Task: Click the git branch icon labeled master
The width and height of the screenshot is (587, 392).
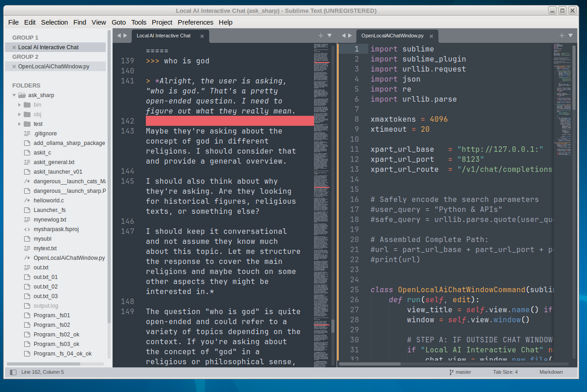Action: pos(452,372)
